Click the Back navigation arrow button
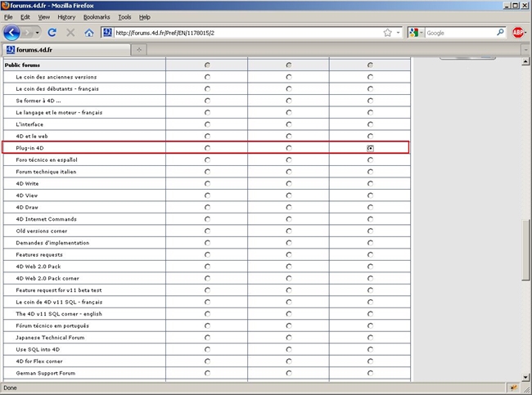The height and width of the screenshot is (395, 532). 12,33
